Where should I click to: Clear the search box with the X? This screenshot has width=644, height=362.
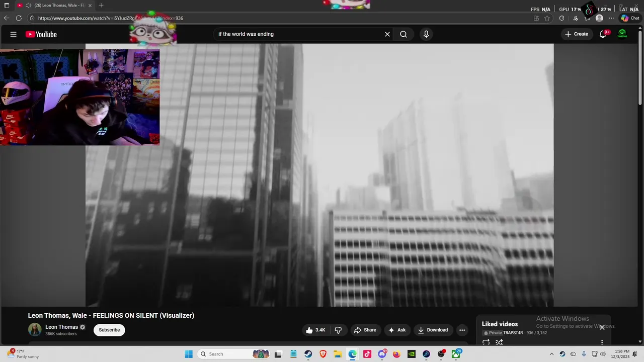click(x=387, y=34)
